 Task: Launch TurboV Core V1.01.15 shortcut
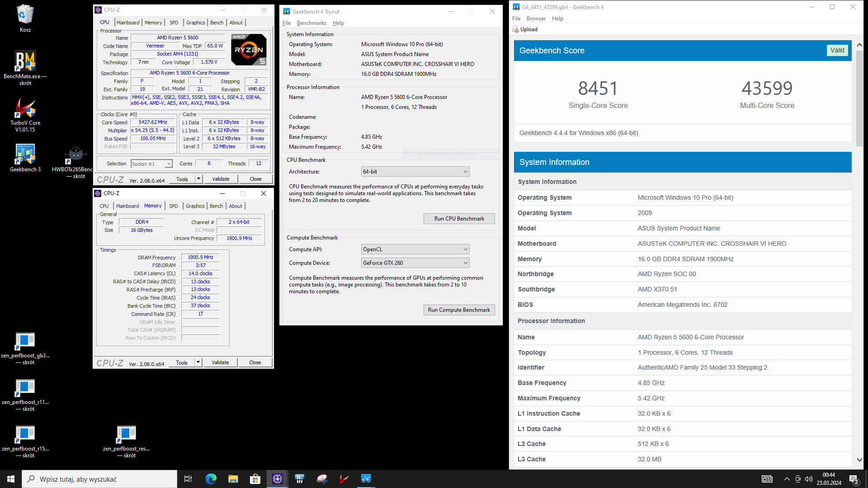click(x=25, y=115)
